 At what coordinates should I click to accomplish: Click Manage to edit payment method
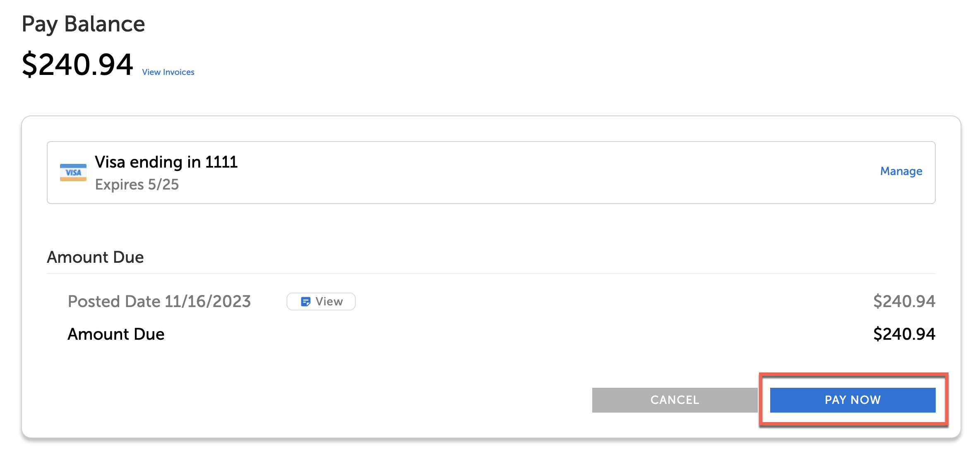[x=901, y=171]
